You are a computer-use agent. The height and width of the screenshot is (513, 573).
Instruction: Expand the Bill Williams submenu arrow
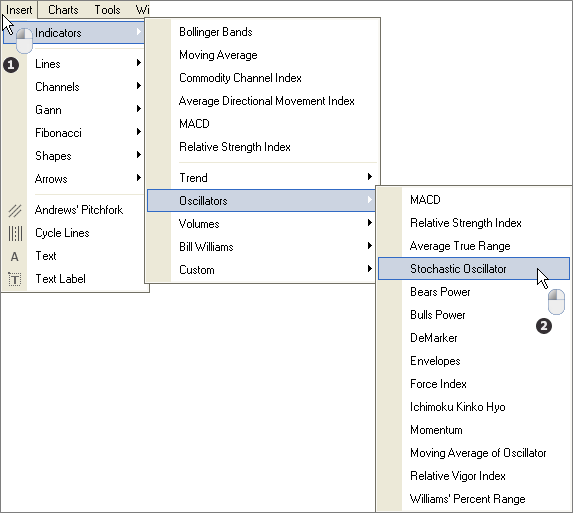tap(369, 246)
